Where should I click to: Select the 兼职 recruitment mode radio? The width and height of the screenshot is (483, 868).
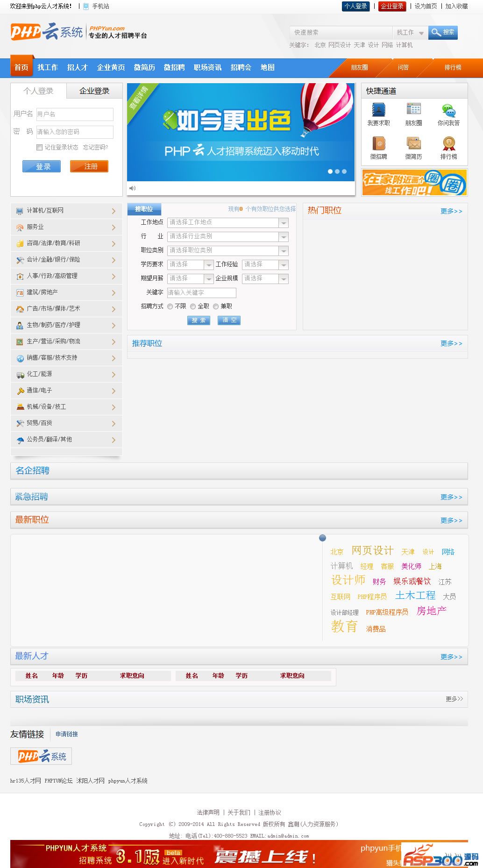point(216,306)
